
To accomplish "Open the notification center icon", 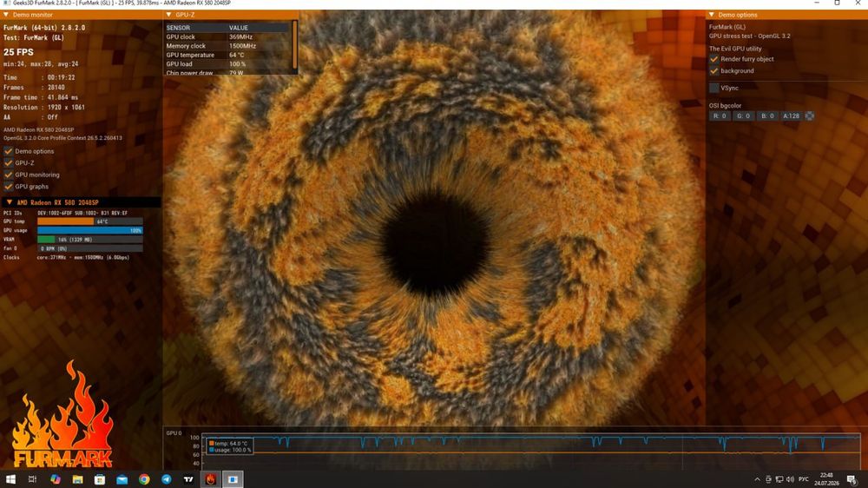I will pyautogui.click(x=852, y=479).
